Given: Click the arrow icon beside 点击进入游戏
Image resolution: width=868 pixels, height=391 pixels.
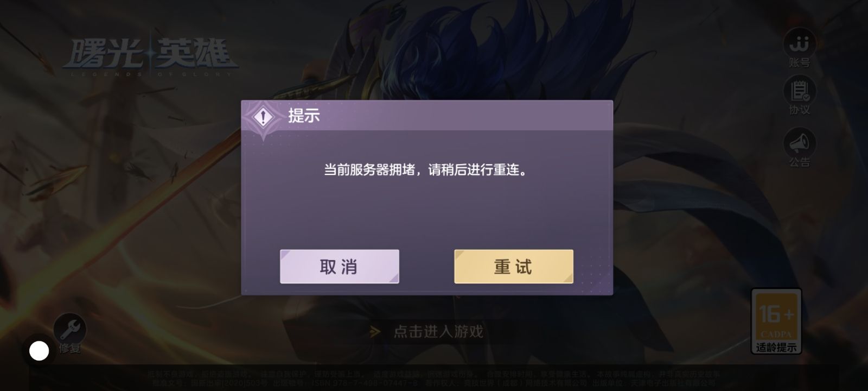Looking at the screenshot, I should (x=375, y=332).
